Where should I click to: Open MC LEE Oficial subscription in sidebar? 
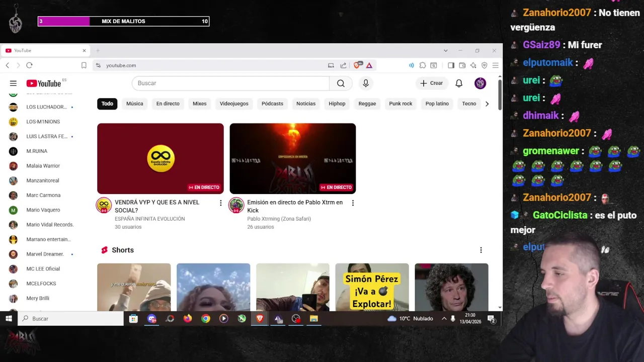tap(43, 269)
